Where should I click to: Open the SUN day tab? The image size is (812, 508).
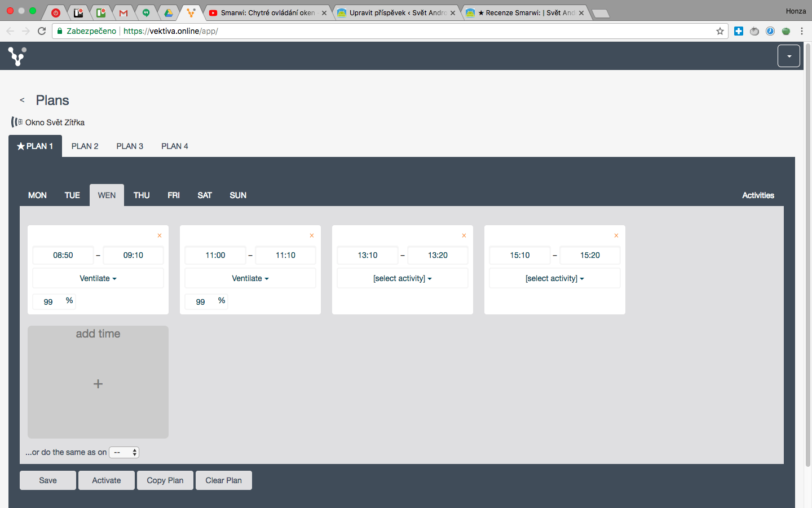pyautogui.click(x=238, y=195)
